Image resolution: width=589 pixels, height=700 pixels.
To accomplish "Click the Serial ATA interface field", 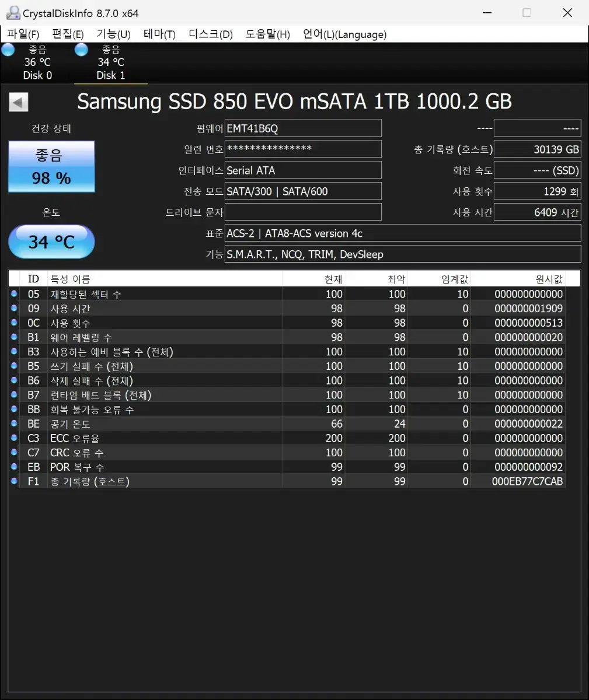I will (x=303, y=170).
